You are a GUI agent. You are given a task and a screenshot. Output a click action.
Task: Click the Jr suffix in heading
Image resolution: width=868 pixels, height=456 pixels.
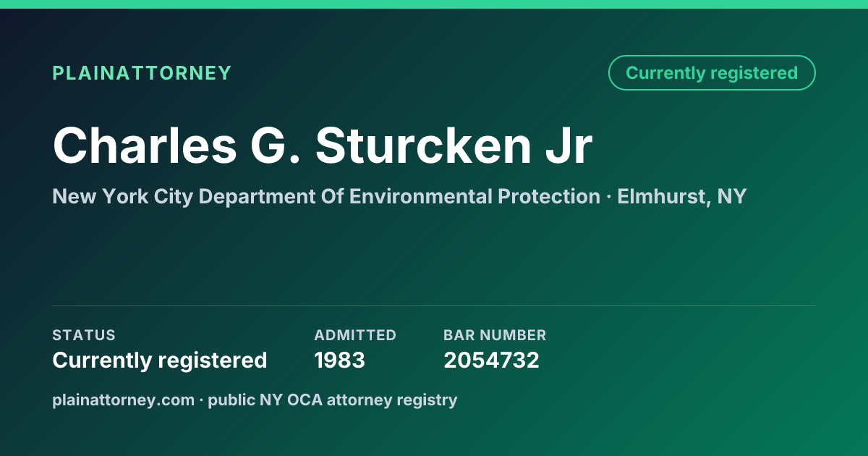pyautogui.click(x=564, y=145)
